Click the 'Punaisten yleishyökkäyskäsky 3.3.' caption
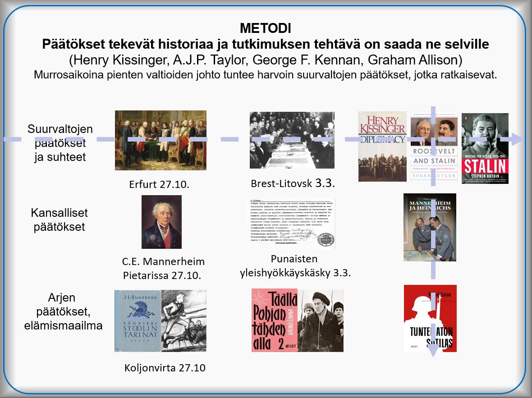 [295, 265]
